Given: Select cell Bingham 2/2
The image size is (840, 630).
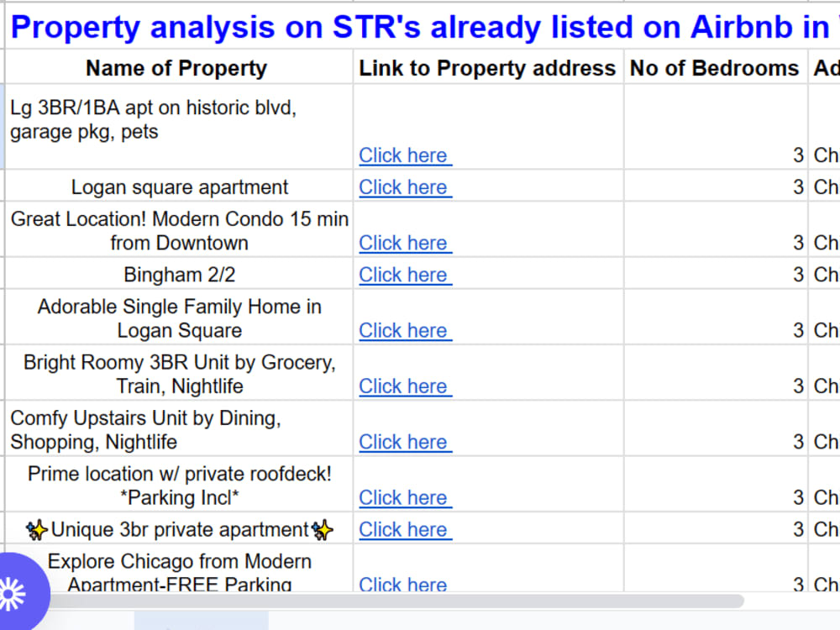Looking at the screenshot, I should [x=179, y=275].
